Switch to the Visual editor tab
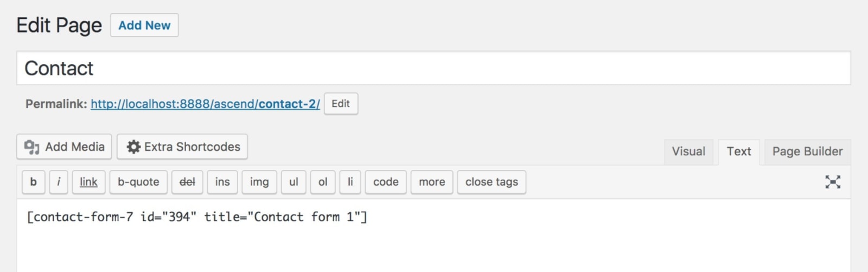The width and height of the screenshot is (868, 272). point(688,152)
